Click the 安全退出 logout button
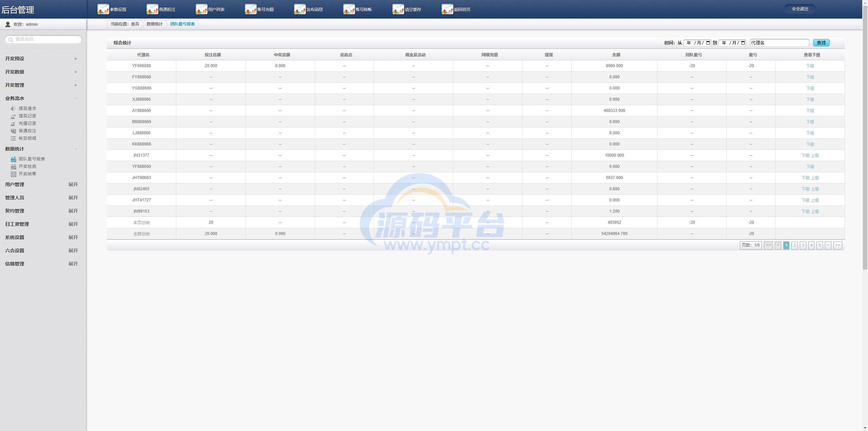868x431 pixels. 800,9
